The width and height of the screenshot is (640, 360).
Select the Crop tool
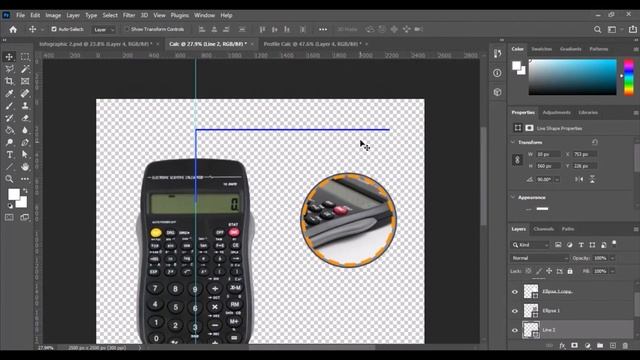[x=9, y=81]
